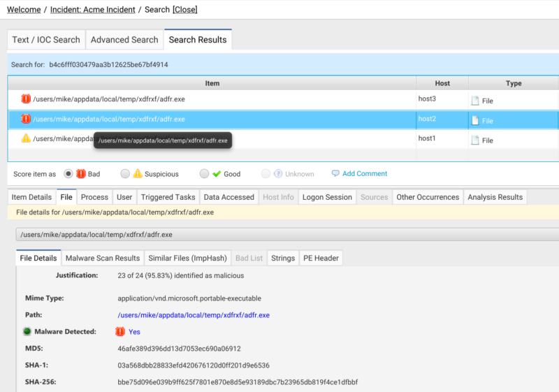Click the Add Comment speech bubble icon
This screenshot has width=559, height=392.
point(335,173)
